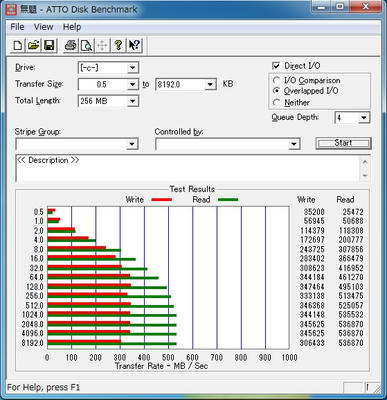Minimize the ATTO Disk Benchmark window

pyautogui.click(x=322, y=6)
